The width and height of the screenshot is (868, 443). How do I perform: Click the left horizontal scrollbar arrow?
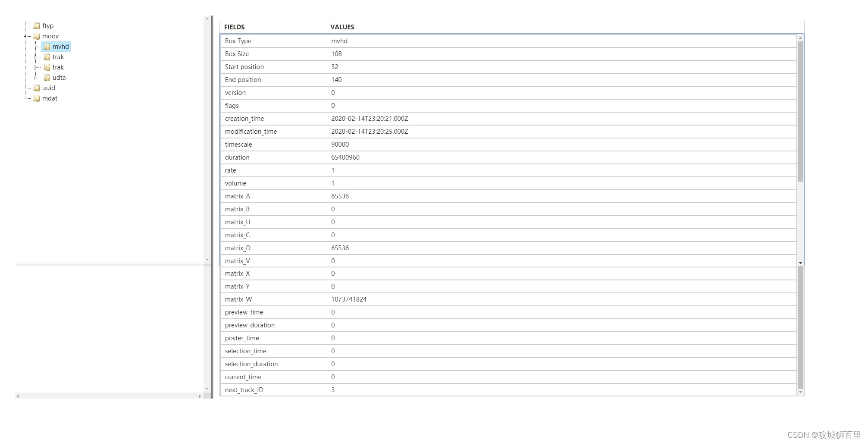click(x=18, y=396)
